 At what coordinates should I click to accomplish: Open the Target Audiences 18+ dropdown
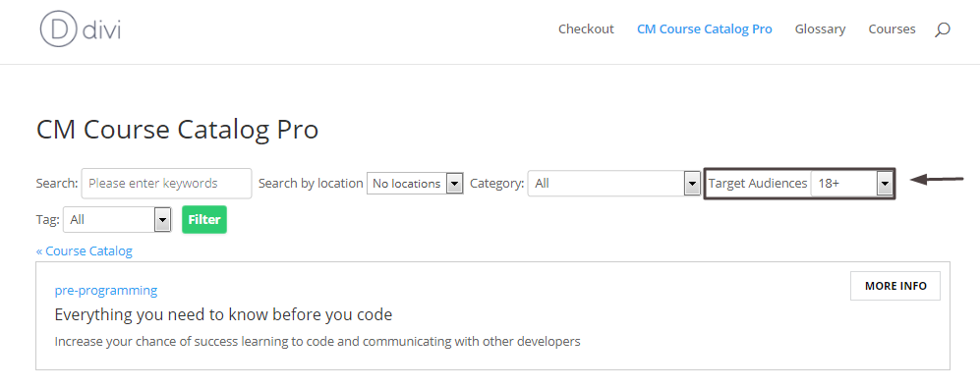[852, 184]
